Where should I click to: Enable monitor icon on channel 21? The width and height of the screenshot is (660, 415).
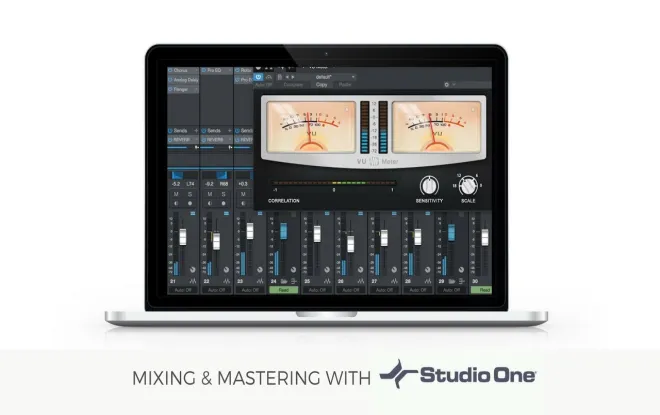pyautogui.click(x=176, y=203)
